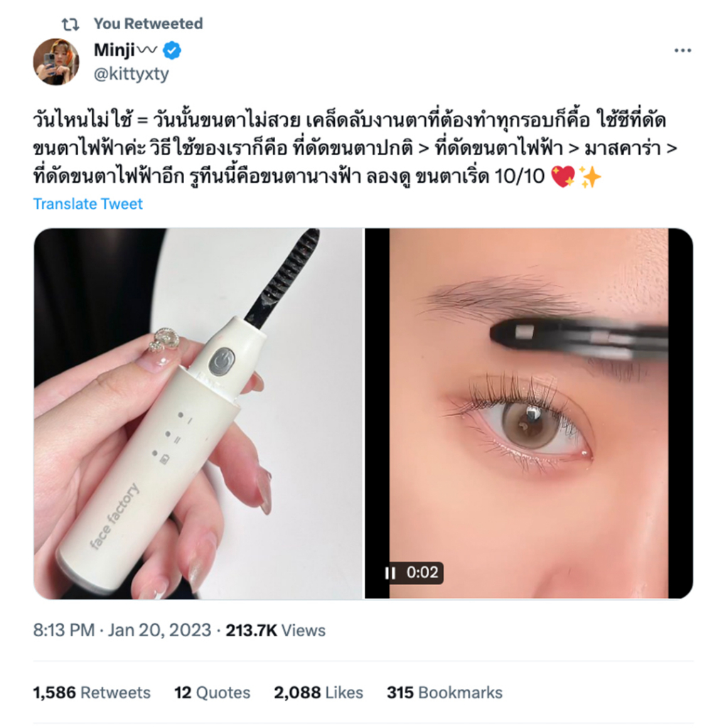728x728 pixels.
Task: View the 12 Quotes list
Action: 212,692
